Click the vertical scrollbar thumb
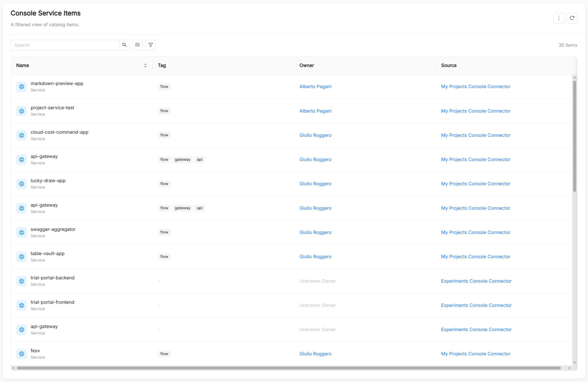588x382 pixels. (574, 136)
